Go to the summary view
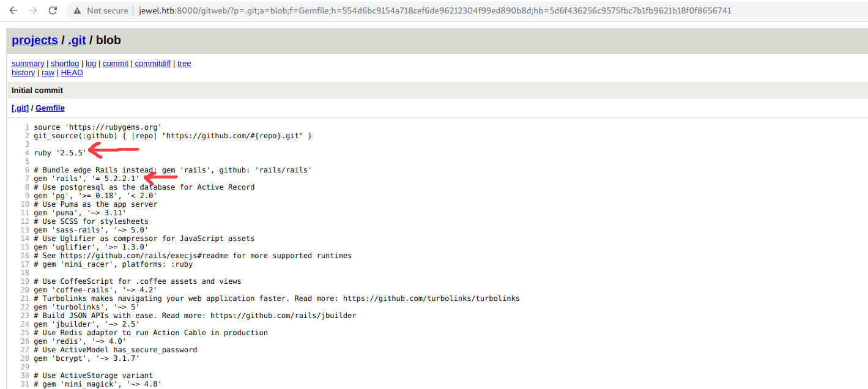This screenshot has height=389, width=868. point(28,64)
